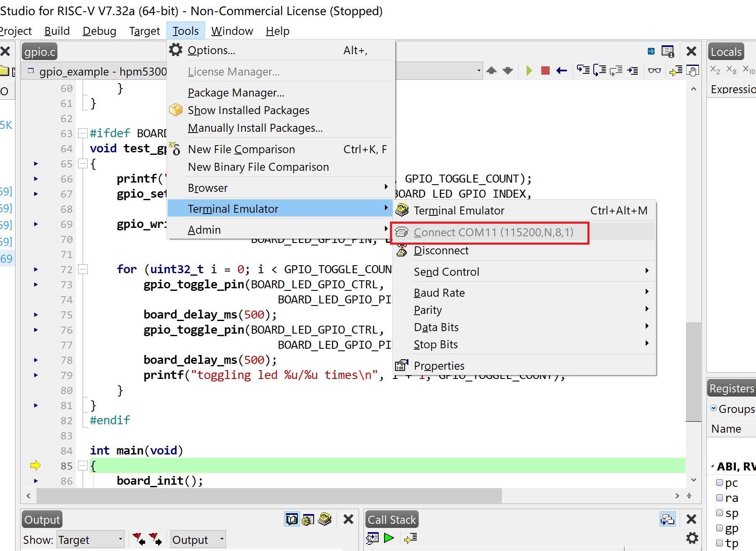The height and width of the screenshot is (551, 756).
Task: Open the Debug menu
Action: coord(99,31)
